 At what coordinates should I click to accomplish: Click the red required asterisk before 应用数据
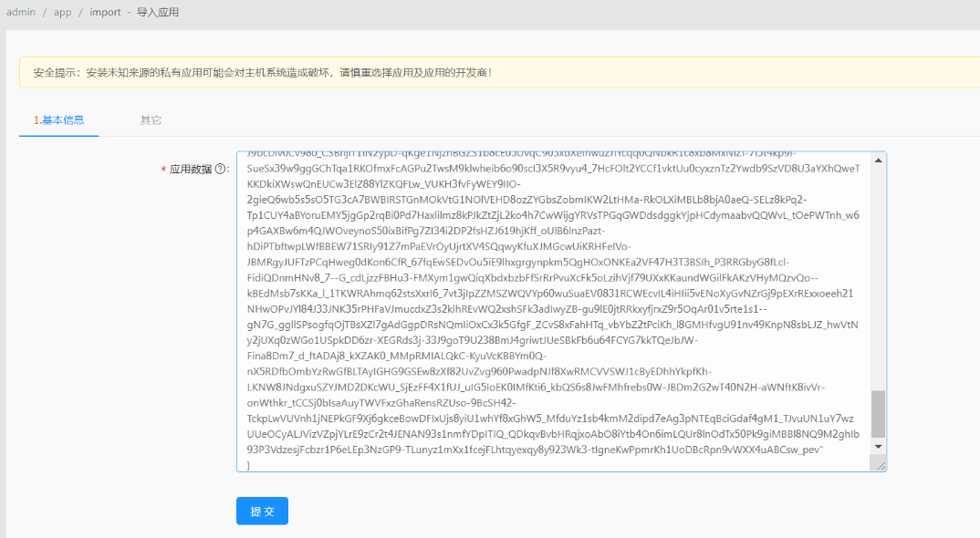163,170
